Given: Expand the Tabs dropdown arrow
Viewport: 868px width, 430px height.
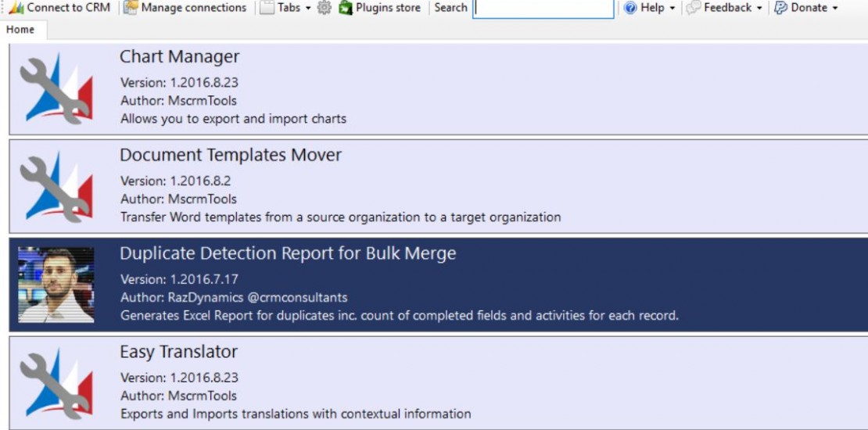Looking at the screenshot, I should tap(308, 9).
